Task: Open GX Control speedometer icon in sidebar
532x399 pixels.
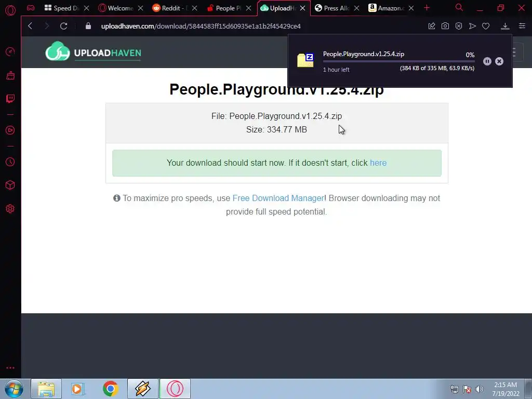Action: [10, 51]
